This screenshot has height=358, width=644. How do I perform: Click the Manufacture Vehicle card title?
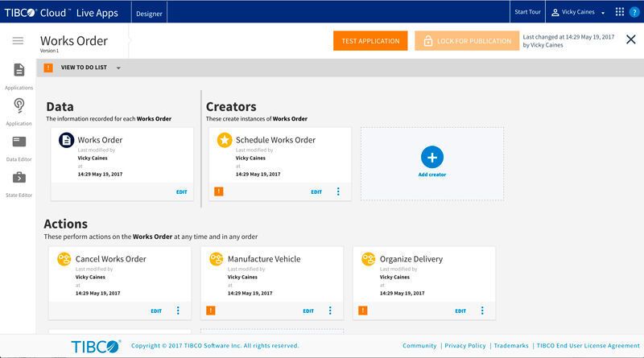(x=264, y=259)
